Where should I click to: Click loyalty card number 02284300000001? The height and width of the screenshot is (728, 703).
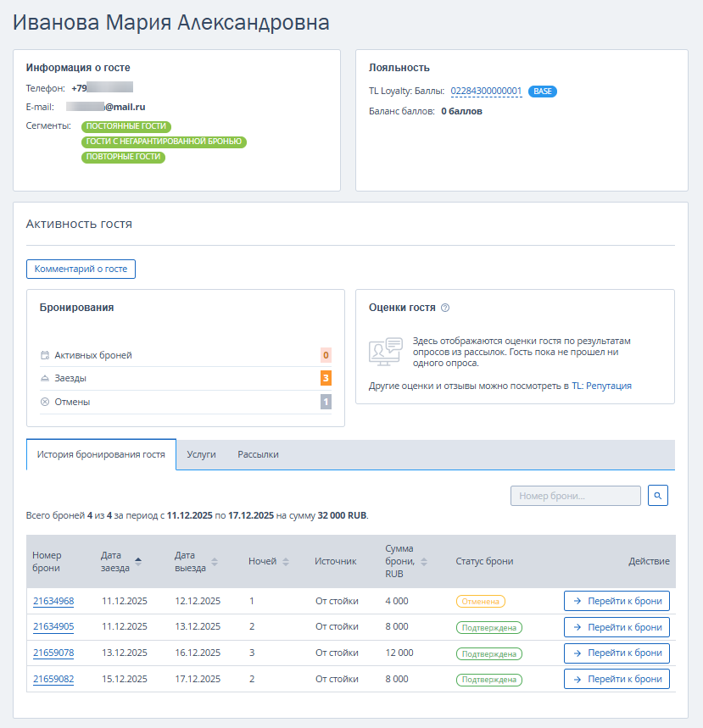pyautogui.click(x=486, y=92)
